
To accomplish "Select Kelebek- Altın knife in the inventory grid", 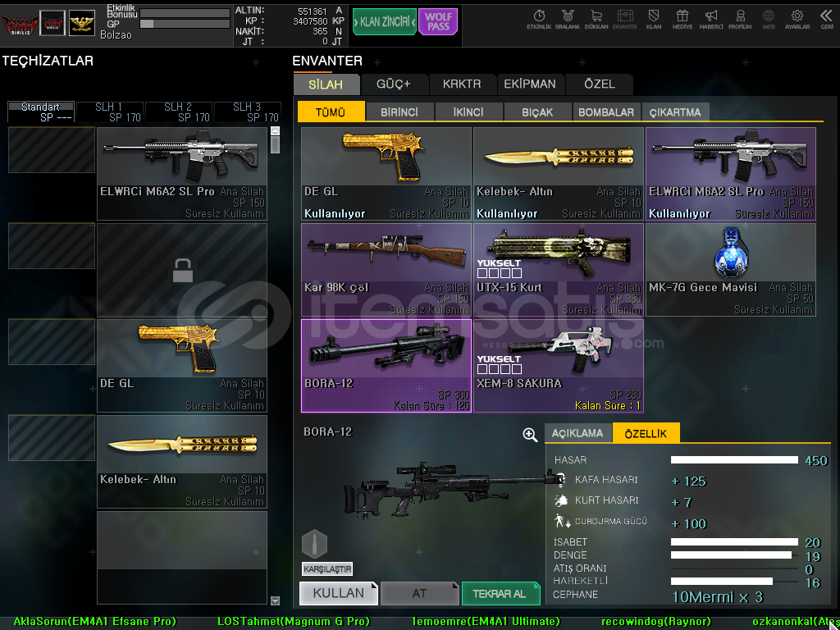I will [x=558, y=174].
